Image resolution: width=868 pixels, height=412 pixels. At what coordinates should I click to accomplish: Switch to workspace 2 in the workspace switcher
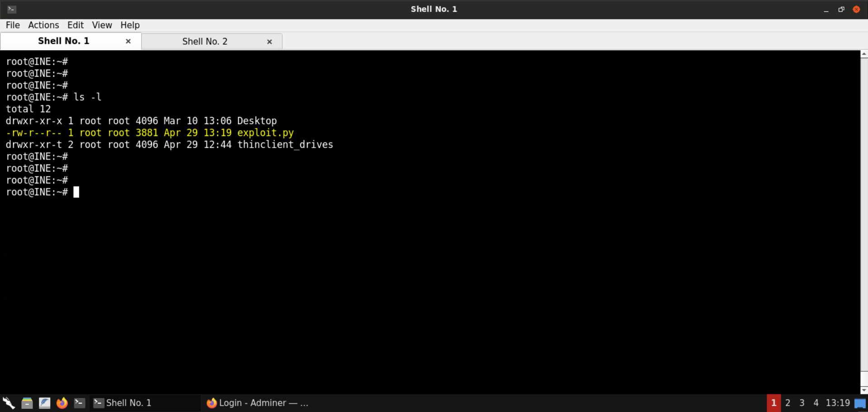click(788, 403)
